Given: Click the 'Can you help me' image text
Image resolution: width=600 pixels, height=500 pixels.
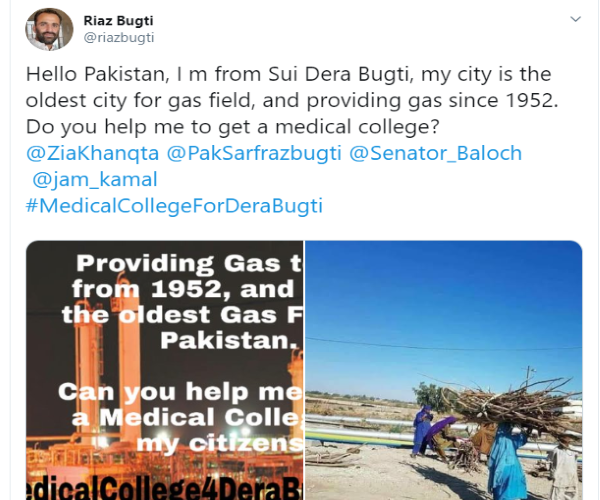Looking at the screenshot, I should (180, 392).
